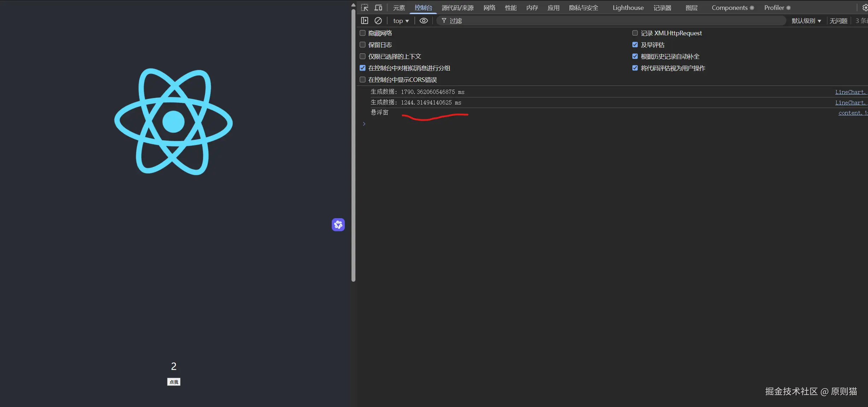Viewport: 868px width, 407px height.
Task: Clear console with the ban icon
Action: tap(378, 21)
